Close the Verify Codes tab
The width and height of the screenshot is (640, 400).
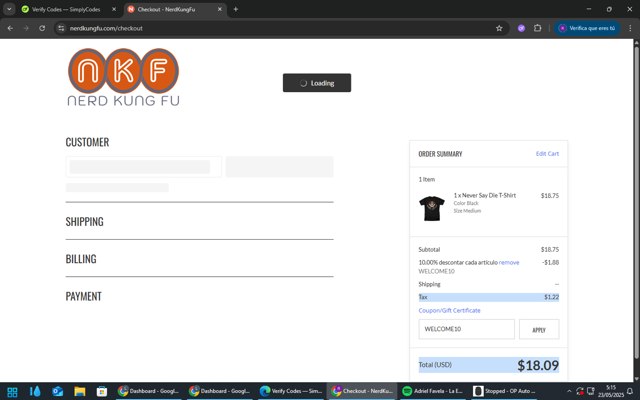(114, 9)
